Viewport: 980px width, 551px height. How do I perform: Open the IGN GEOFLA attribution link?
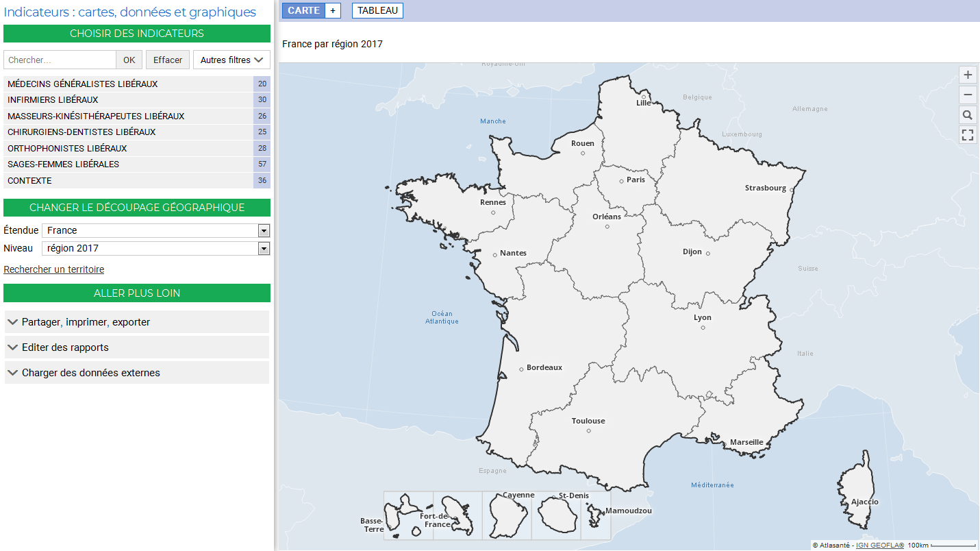click(x=880, y=546)
